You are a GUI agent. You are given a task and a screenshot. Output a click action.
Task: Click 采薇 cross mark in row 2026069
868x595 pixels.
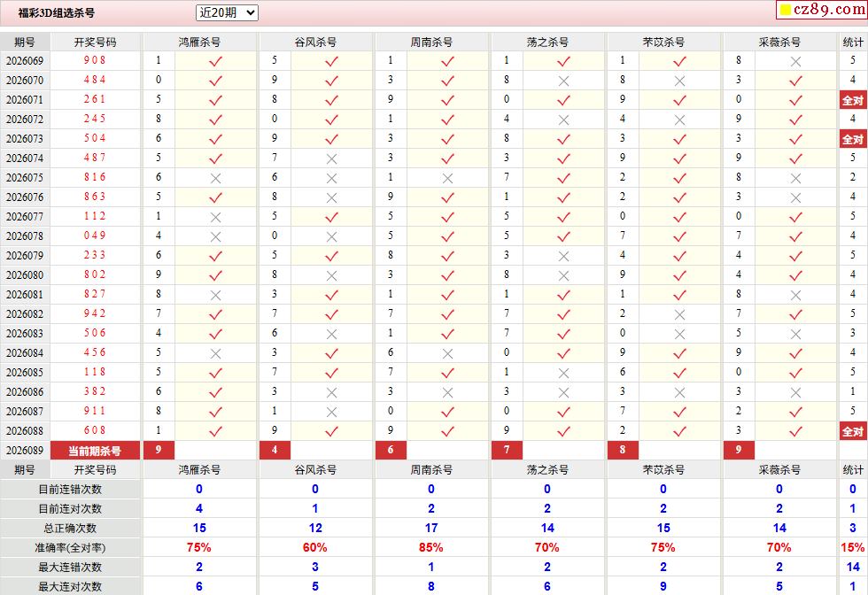click(795, 61)
